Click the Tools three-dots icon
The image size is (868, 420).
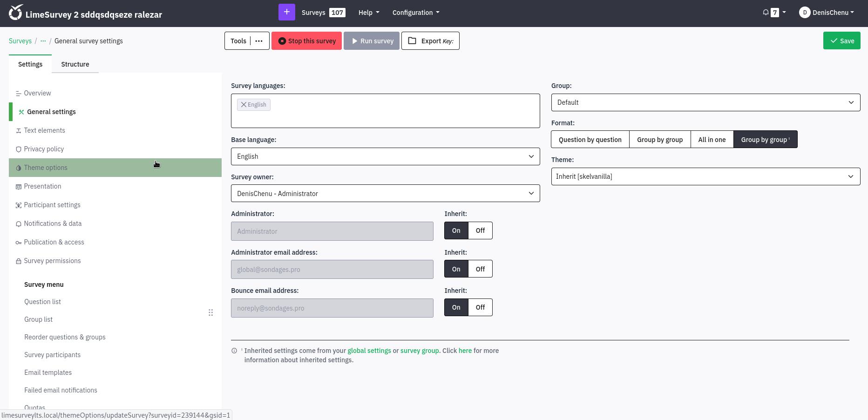tap(259, 41)
